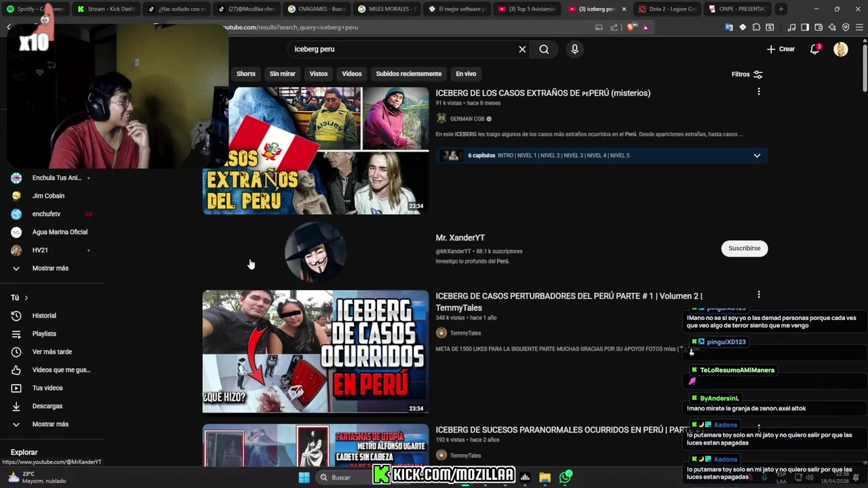Toggle the Videos filter chip
Viewport: 868px width, 488px height.
click(x=351, y=74)
